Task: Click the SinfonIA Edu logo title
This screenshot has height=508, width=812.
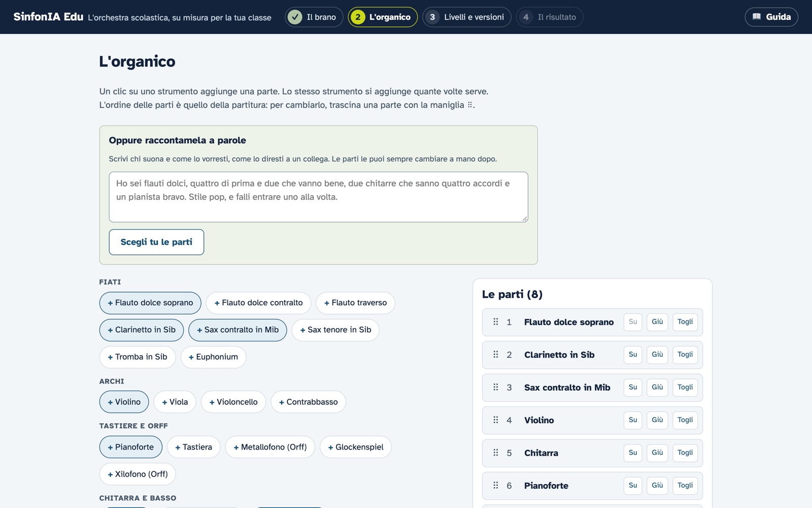Action: pyautogui.click(x=48, y=17)
